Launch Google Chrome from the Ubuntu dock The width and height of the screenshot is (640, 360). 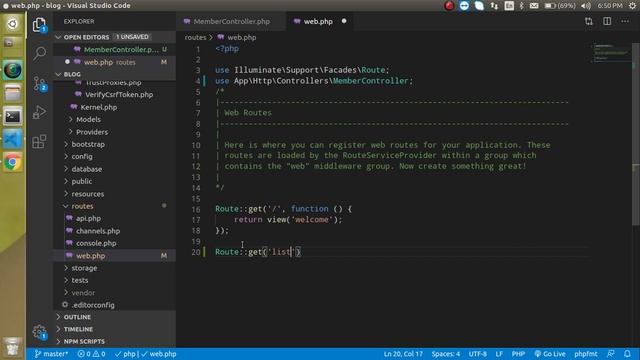(x=13, y=162)
